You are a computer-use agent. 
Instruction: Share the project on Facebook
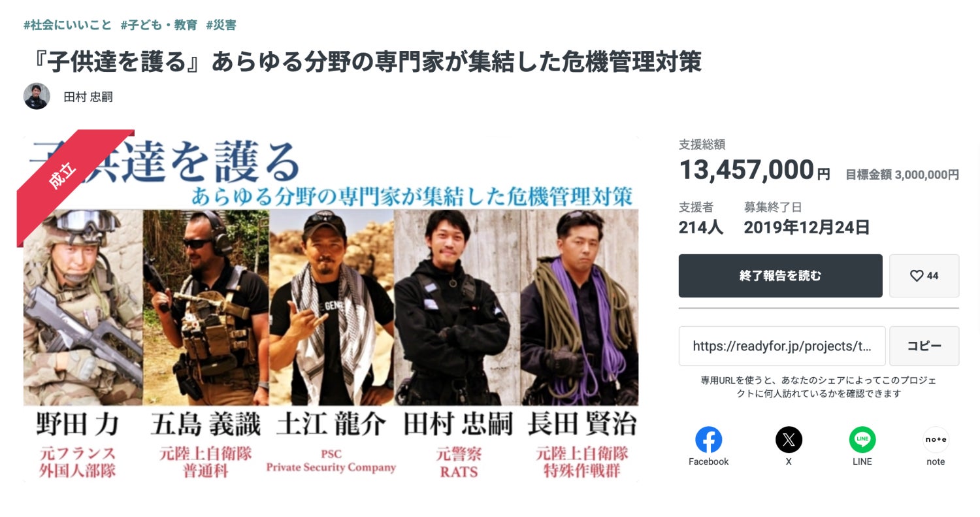(708, 440)
